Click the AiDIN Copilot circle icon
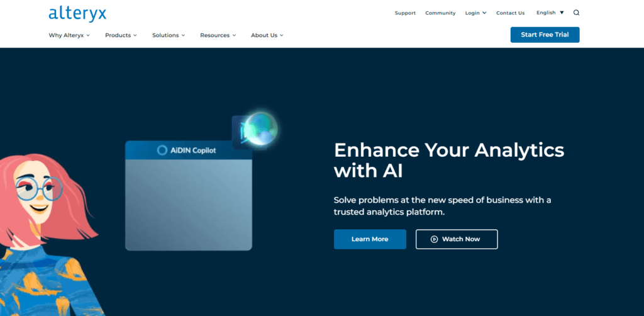The image size is (644, 316). coord(162,150)
